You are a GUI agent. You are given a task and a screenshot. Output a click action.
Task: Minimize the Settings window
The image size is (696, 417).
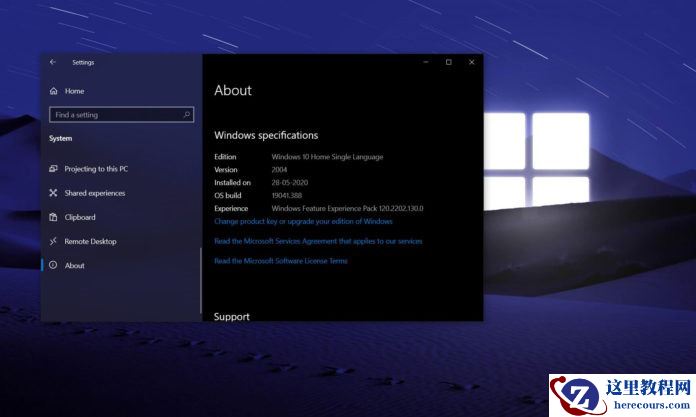426,62
